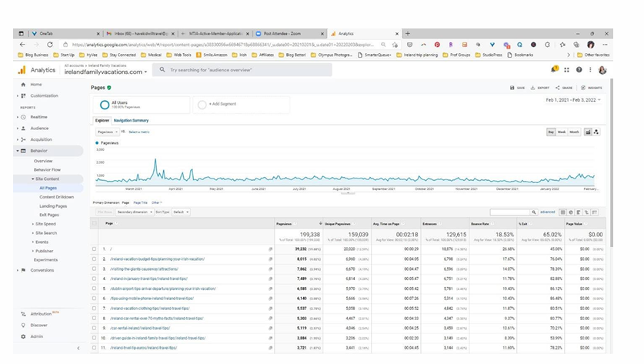The image size is (644, 364).
Task: Select the ireland-in-january-travel-tips row checkbox
Action: pyautogui.click(x=95, y=279)
